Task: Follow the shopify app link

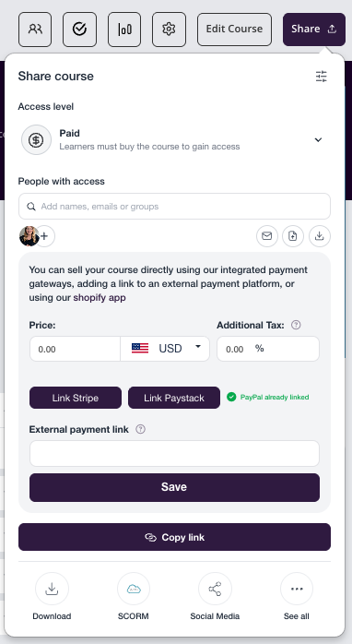Action: pos(100,297)
